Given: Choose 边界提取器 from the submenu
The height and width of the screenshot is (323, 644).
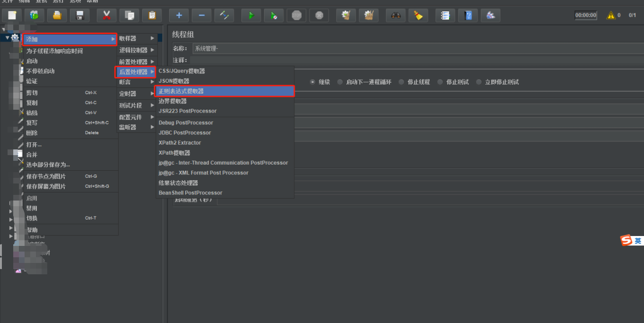Looking at the screenshot, I should pyautogui.click(x=225, y=101).
